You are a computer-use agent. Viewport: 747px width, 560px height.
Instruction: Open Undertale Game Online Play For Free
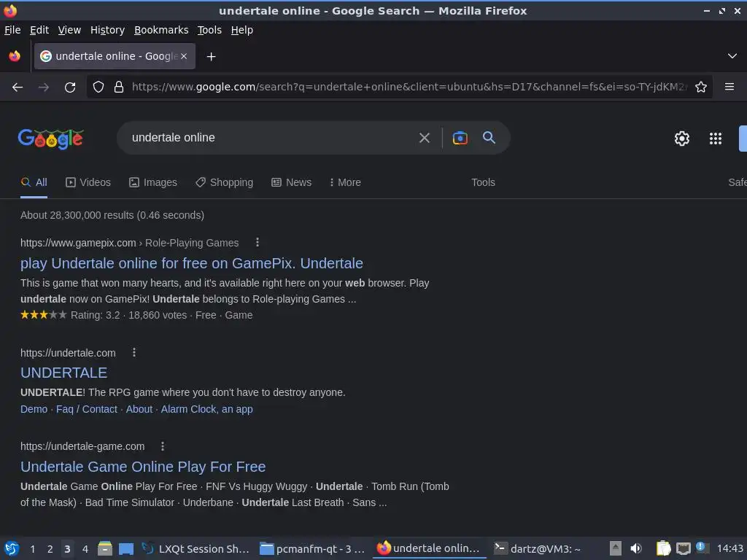point(143,467)
